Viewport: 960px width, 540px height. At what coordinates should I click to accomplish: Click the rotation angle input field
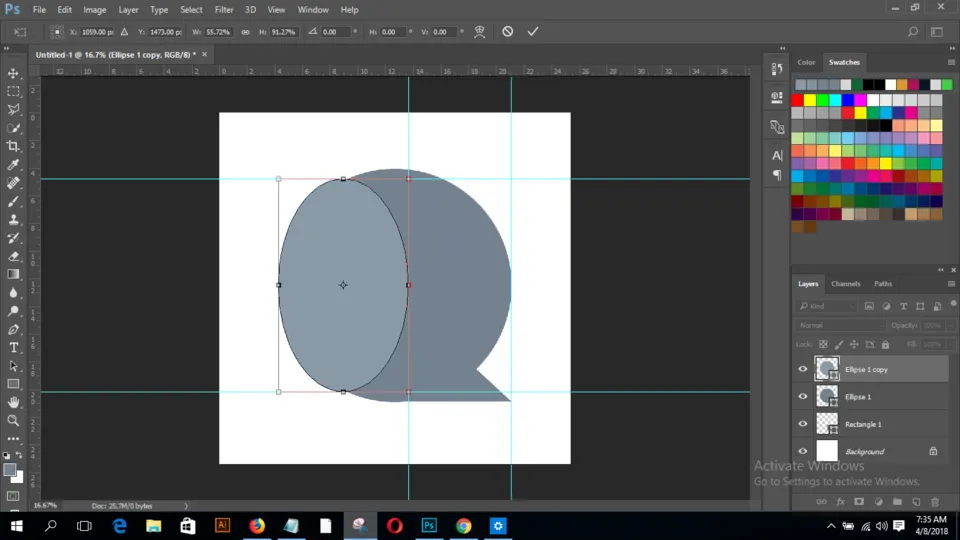pyautogui.click(x=336, y=32)
